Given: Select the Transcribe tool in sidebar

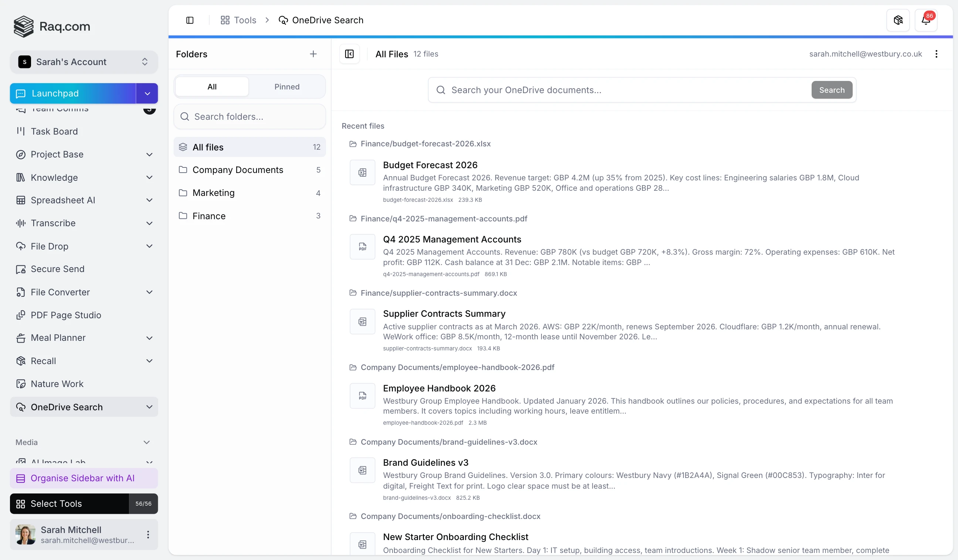Looking at the screenshot, I should click(53, 223).
